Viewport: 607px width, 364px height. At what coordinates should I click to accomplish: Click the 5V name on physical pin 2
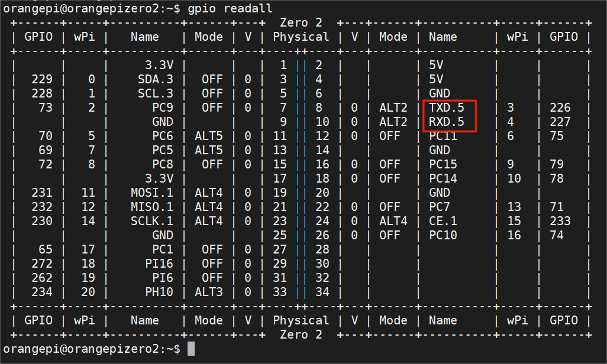click(x=436, y=65)
